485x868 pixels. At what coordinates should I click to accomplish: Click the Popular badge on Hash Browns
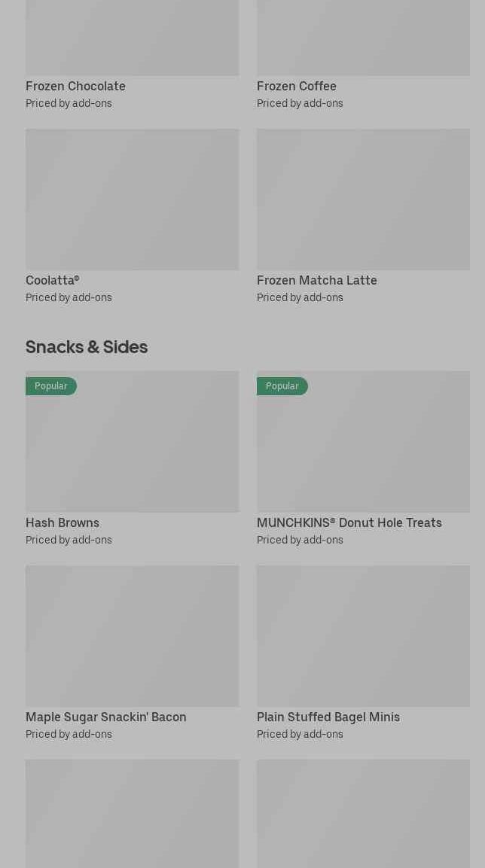pos(51,386)
